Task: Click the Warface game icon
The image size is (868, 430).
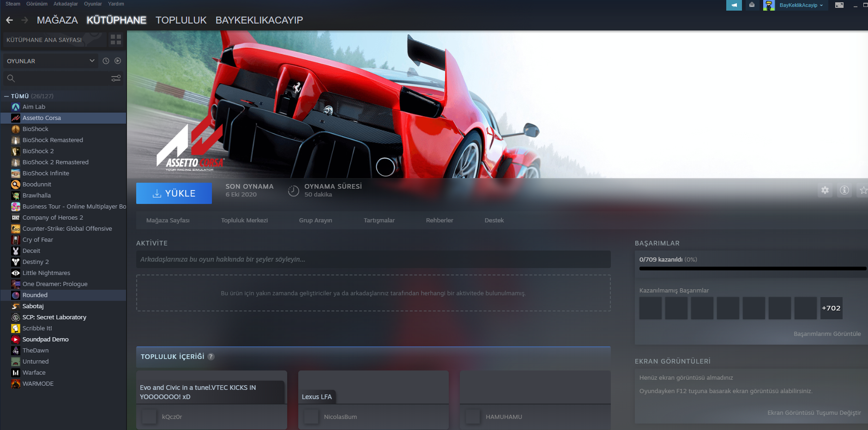Action: tap(16, 373)
